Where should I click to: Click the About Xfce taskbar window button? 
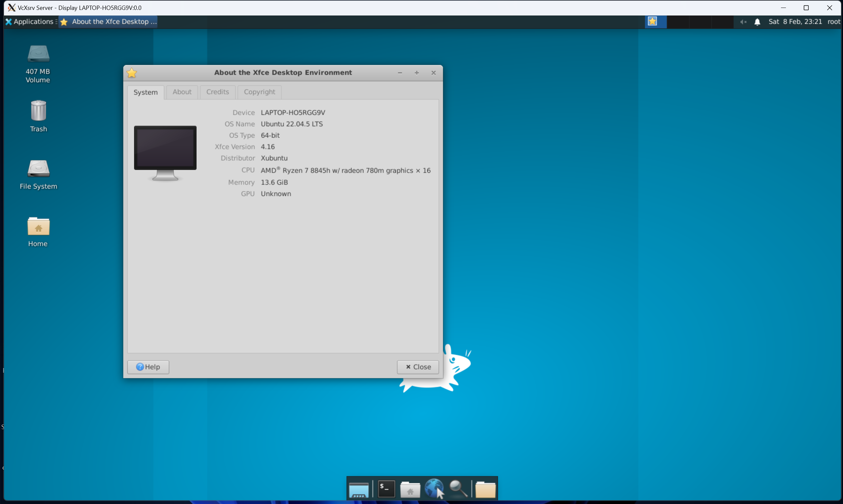click(x=109, y=22)
